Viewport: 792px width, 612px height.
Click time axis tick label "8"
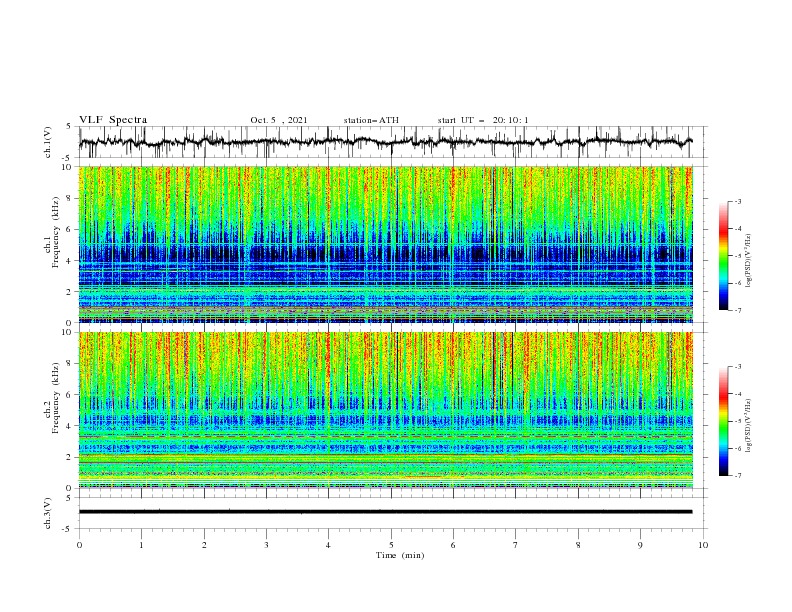[x=578, y=545]
